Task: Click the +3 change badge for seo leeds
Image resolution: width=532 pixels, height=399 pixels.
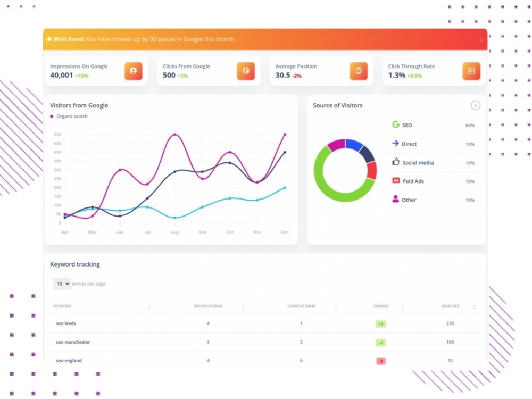Action: [381, 323]
